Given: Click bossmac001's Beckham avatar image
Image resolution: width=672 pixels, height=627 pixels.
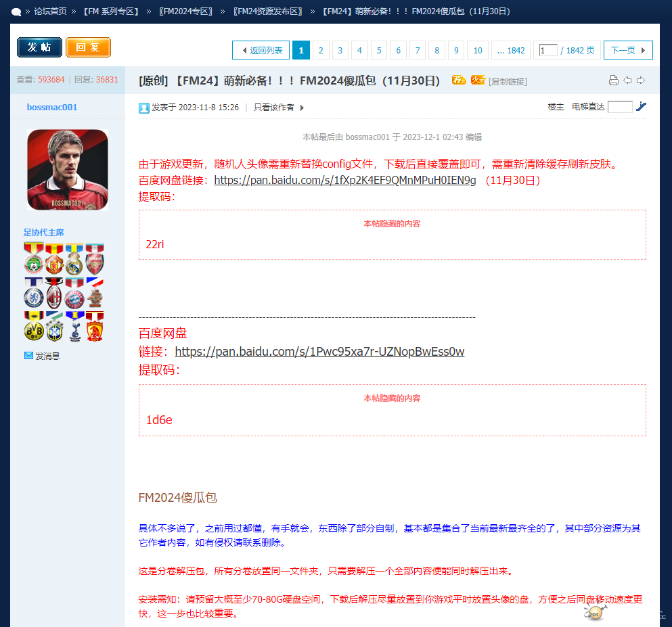Looking at the screenshot, I should point(67,170).
